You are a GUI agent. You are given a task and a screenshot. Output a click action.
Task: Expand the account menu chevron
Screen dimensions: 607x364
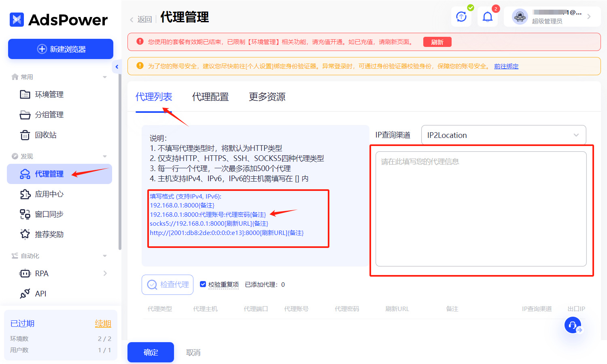[589, 17]
